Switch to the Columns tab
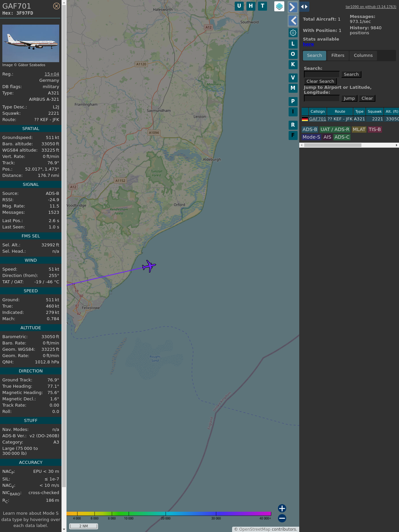 tap(363, 56)
